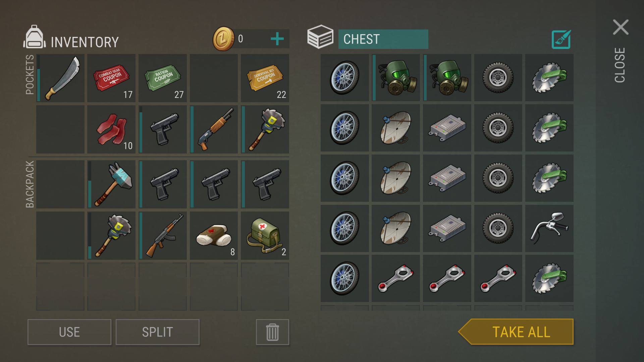Select the shotgun in the pockets row

[x=214, y=129]
